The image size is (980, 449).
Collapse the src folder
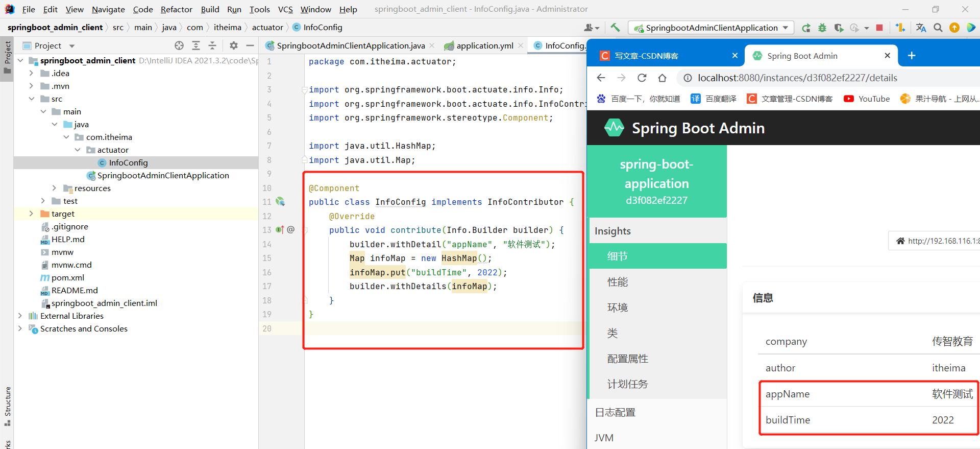click(31, 99)
